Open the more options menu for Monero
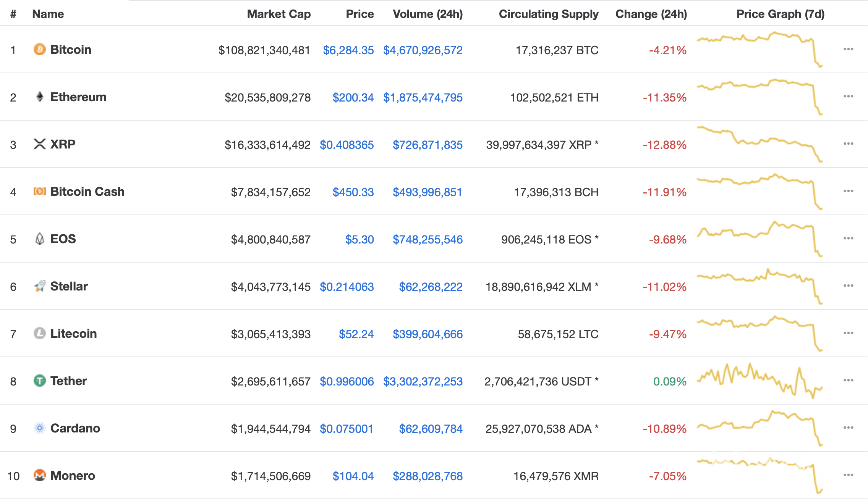 point(848,475)
